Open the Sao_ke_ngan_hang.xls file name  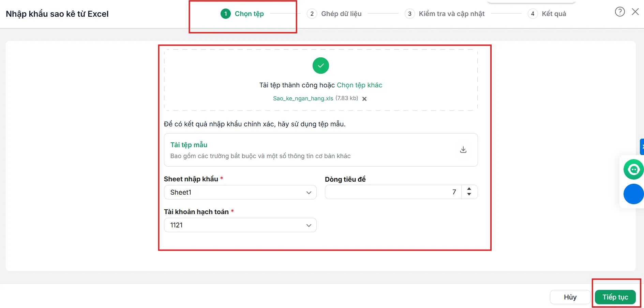[303, 98]
